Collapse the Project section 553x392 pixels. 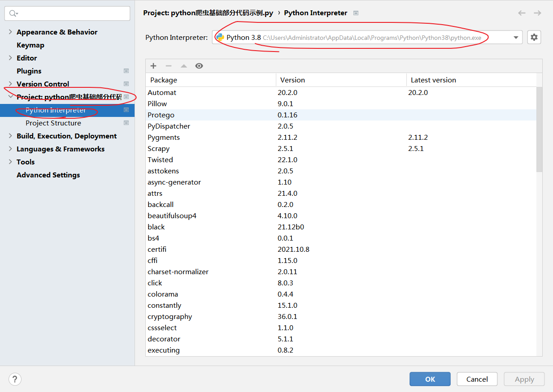click(10, 96)
